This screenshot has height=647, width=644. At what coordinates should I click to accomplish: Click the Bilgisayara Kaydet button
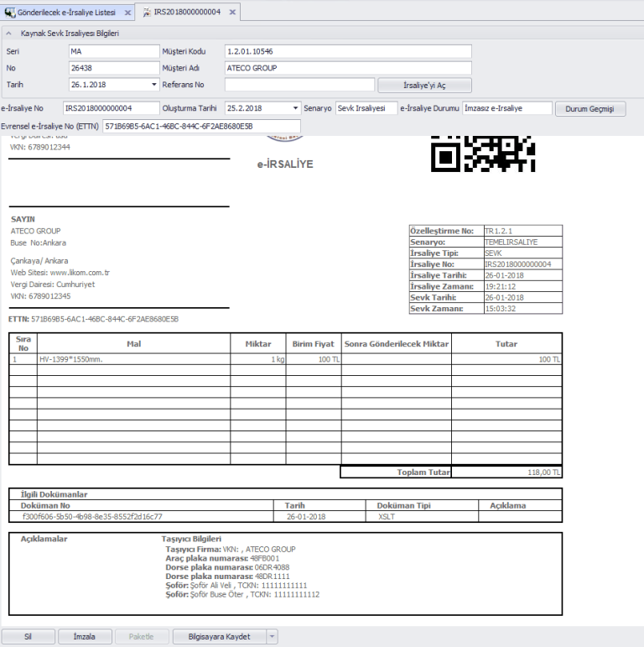coord(219,637)
